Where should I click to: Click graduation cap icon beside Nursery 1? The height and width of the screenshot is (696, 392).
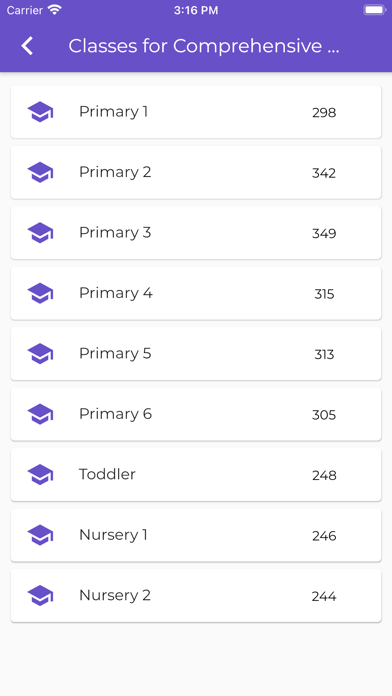point(40,535)
